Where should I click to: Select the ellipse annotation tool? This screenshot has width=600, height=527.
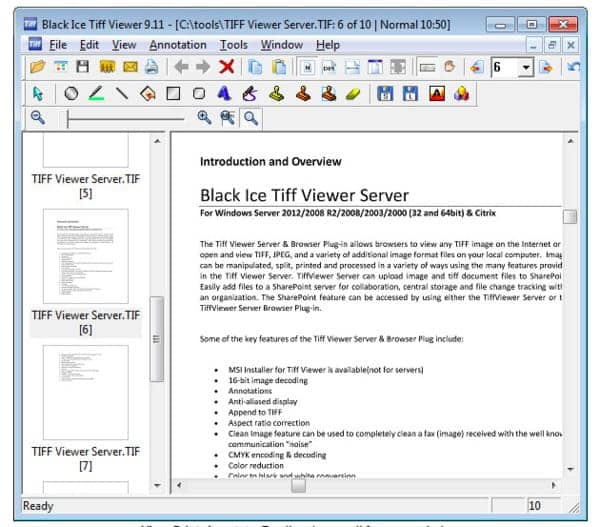pyautogui.click(x=71, y=93)
